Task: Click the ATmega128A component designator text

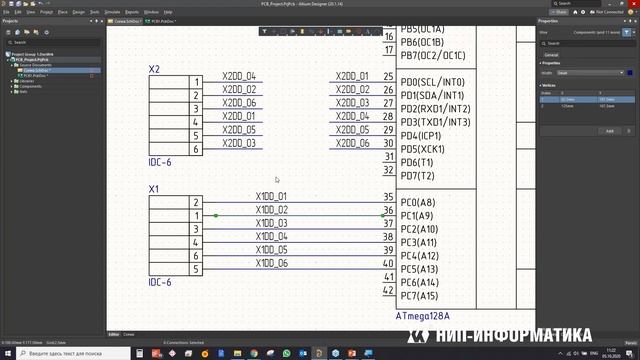Action: click(x=422, y=316)
